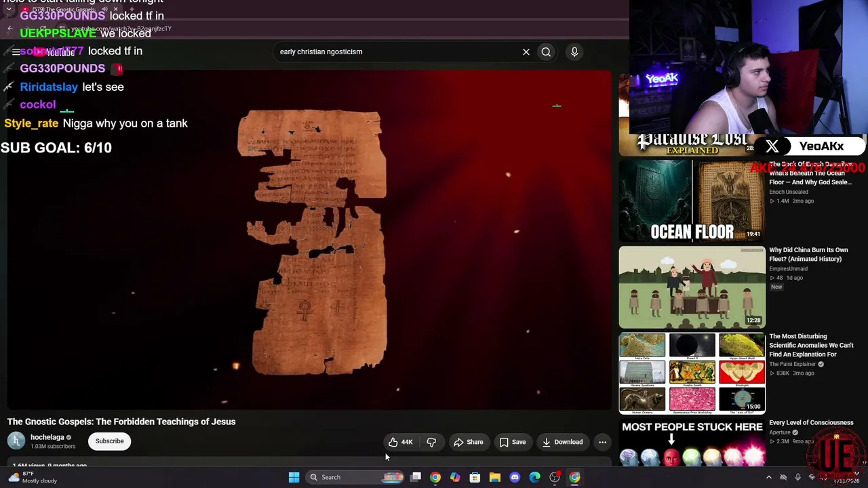Open Microsoft Edge from the taskbar
This screenshot has height=488, width=868.
(534, 477)
